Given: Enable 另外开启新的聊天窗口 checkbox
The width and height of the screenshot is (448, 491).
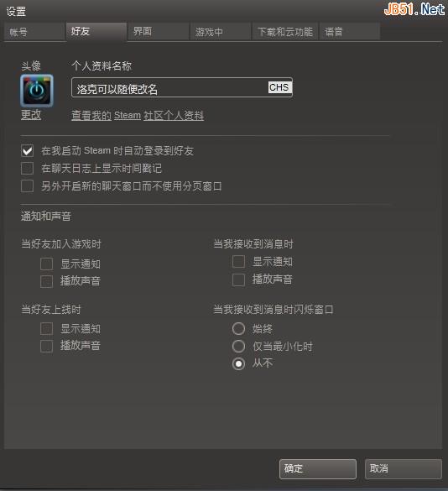Looking at the screenshot, I should pyautogui.click(x=27, y=185).
